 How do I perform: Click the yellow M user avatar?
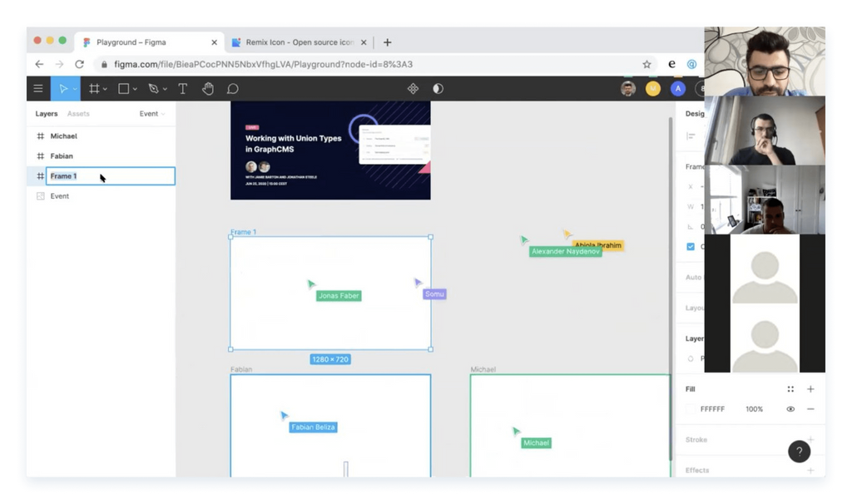[x=653, y=88]
